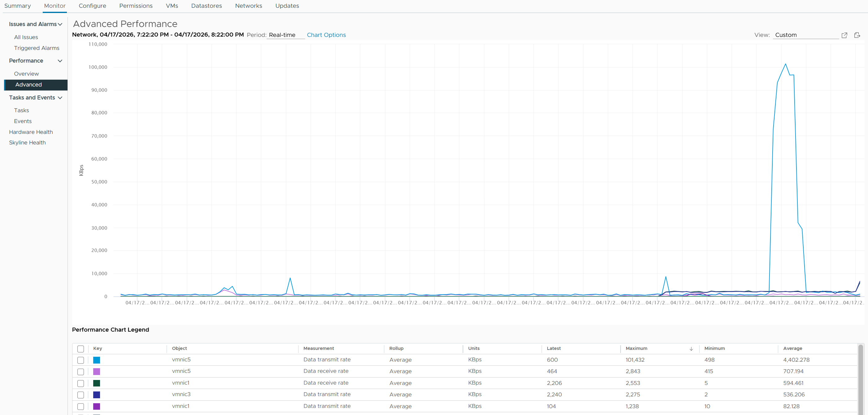The height and width of the screenshot is (415, 868).
Task: Open Chart Options link
Action: point(326,35)
